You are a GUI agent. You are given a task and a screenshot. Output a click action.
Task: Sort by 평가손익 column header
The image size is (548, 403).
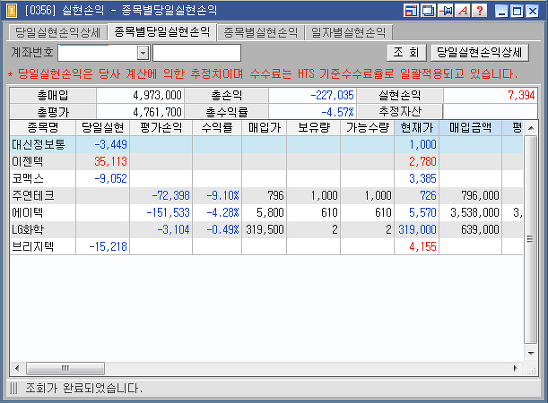[161, 128]
